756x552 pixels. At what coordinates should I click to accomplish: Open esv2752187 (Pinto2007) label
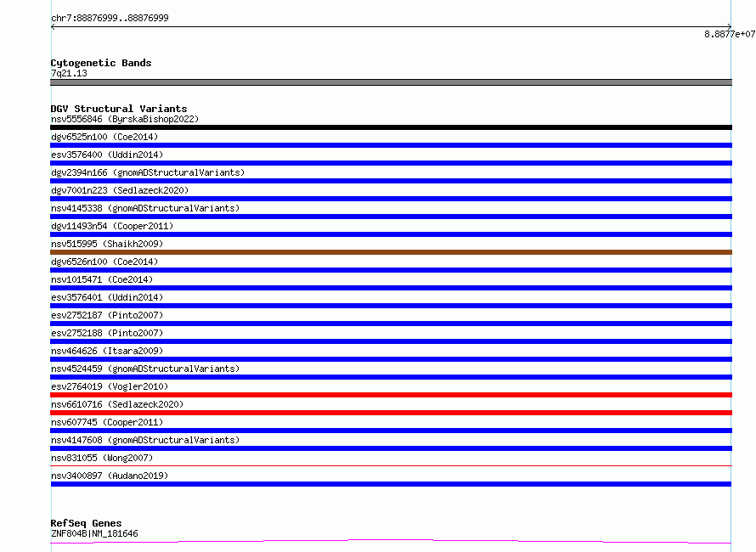(107, 315)
